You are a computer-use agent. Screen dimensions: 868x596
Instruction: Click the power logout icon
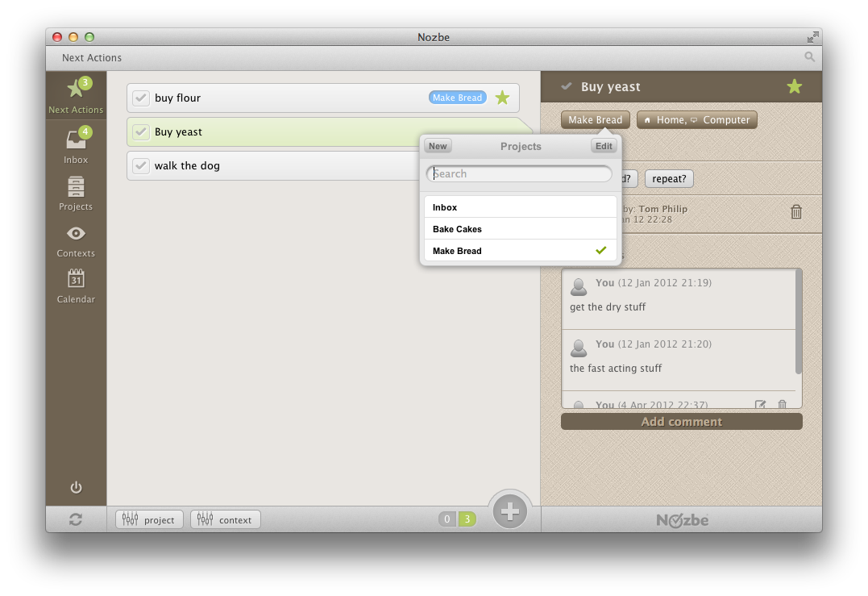click(76, 487)
